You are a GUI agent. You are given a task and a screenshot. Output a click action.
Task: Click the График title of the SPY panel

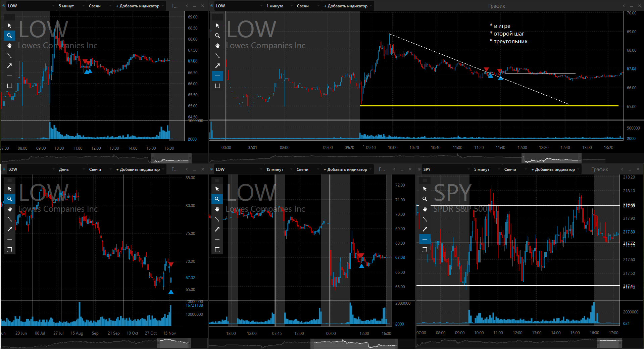599,169
